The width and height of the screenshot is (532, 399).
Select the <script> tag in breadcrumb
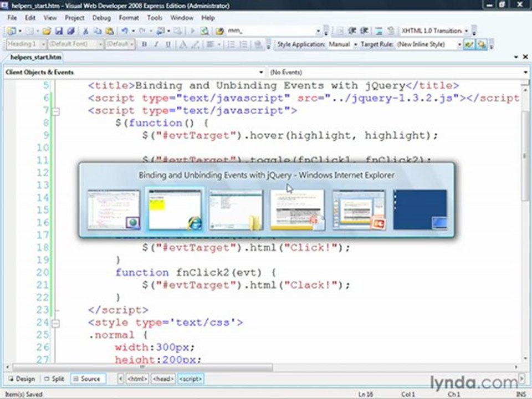point(190,378)
